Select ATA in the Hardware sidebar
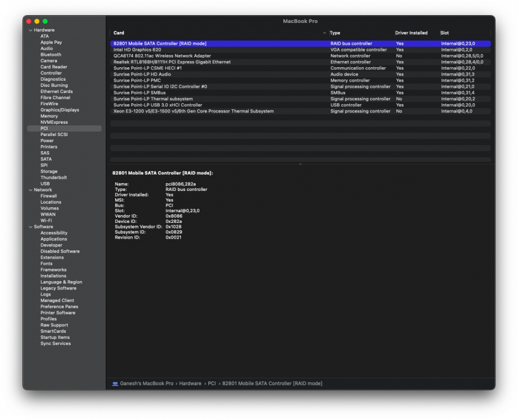Screen dimensions: 518x420 (x=45, y=36)
